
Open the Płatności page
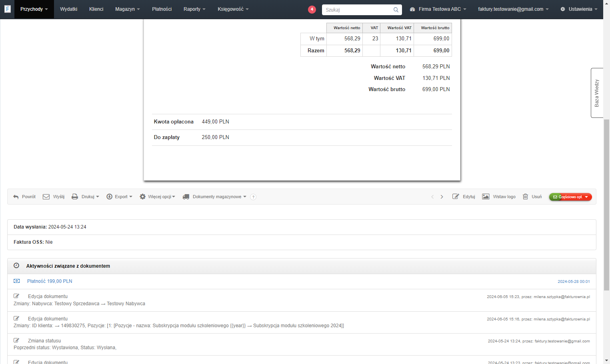(162, 9)
